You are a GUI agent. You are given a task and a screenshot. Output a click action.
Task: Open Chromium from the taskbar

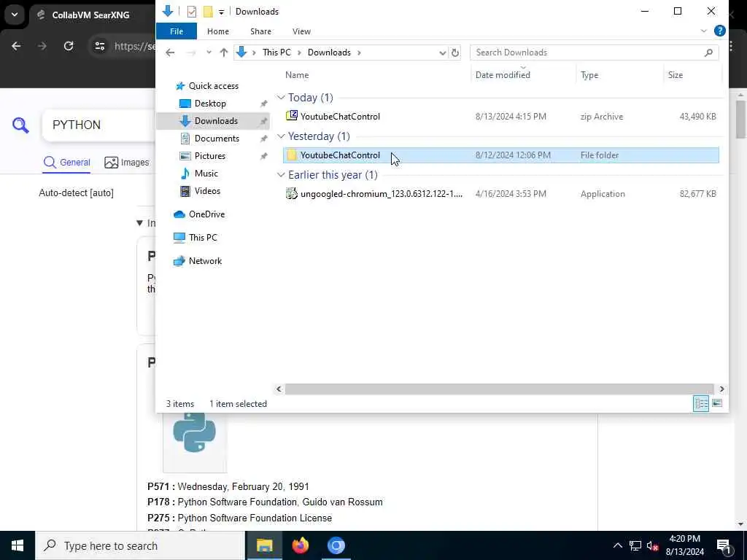336,545
